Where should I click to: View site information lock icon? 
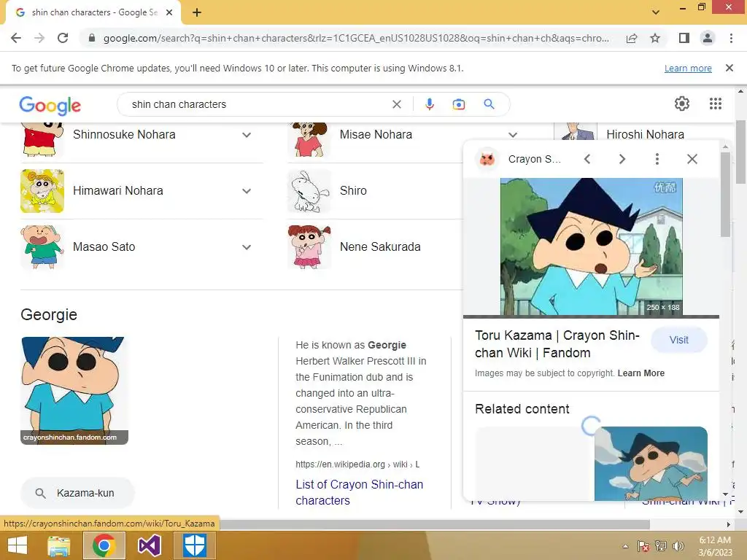(x=92, y=38)
